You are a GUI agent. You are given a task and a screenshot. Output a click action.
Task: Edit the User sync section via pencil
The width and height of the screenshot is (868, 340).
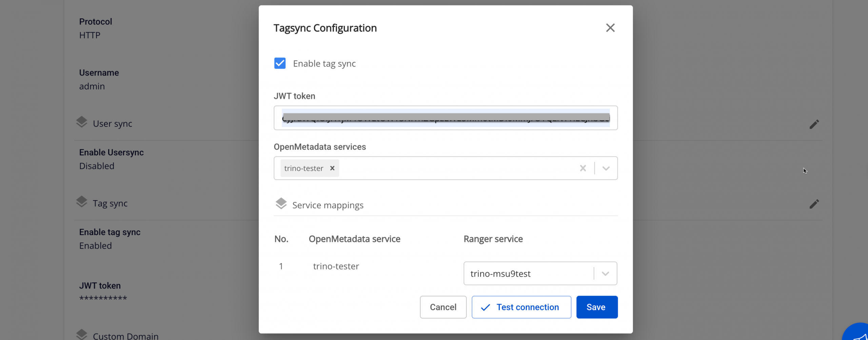[x=814, y=124]
